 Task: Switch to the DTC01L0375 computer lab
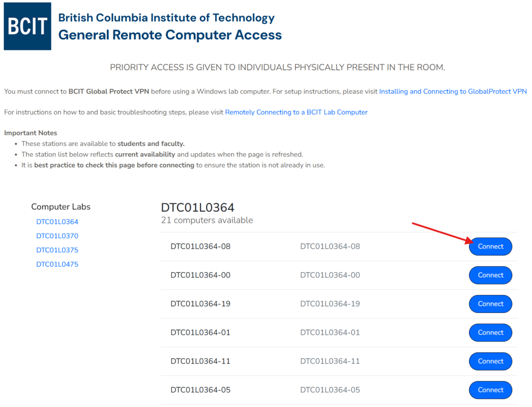pyautogui.click(x=57, y=250)
